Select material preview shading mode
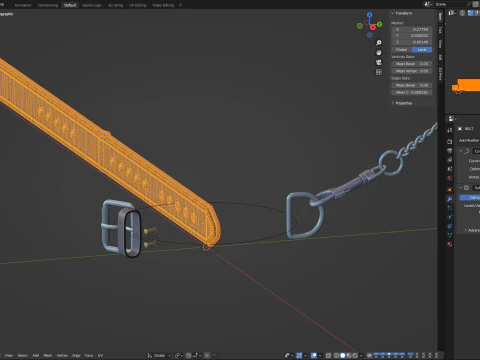 point(349,355)
